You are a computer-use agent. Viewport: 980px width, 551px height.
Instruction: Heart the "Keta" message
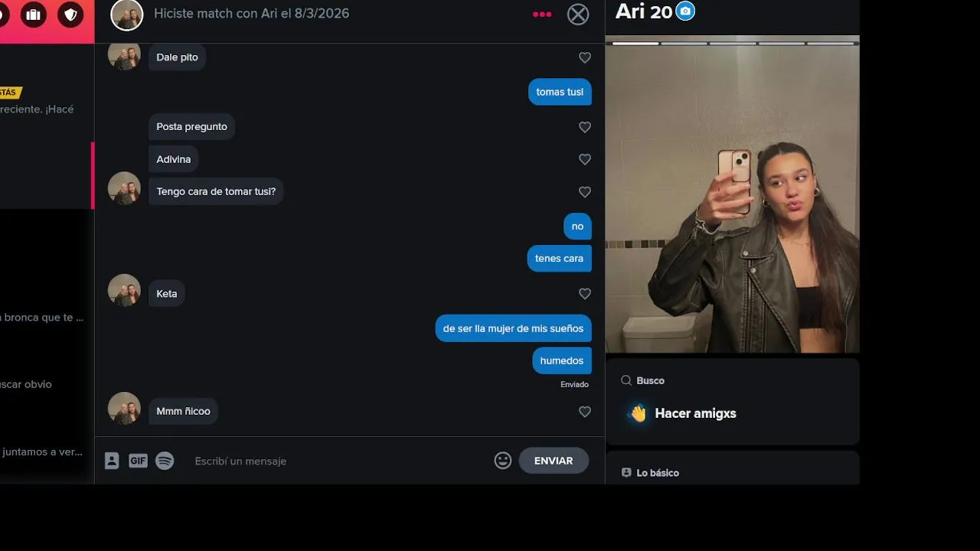(585, 294)
